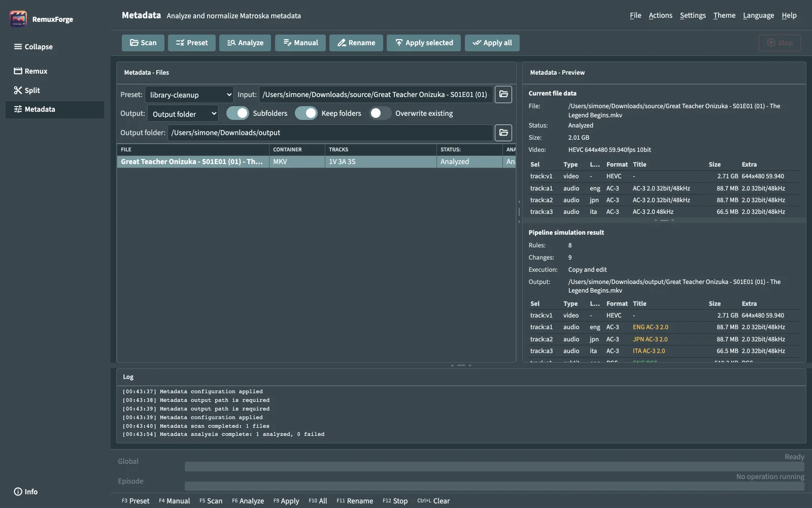Click Apply selected
Image resolution: width=812 pixels, height=508 pixels.
coord(424,43)
